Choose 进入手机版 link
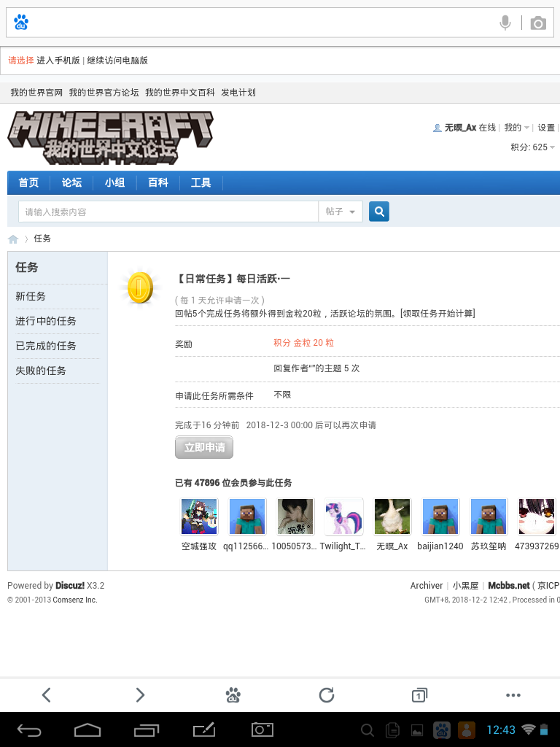 tap(58, 61)
